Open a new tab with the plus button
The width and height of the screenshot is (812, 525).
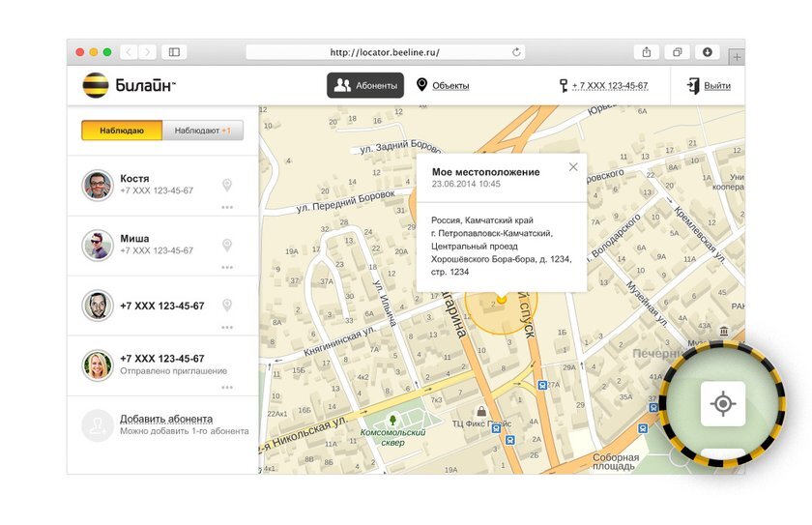pos(737,57)
